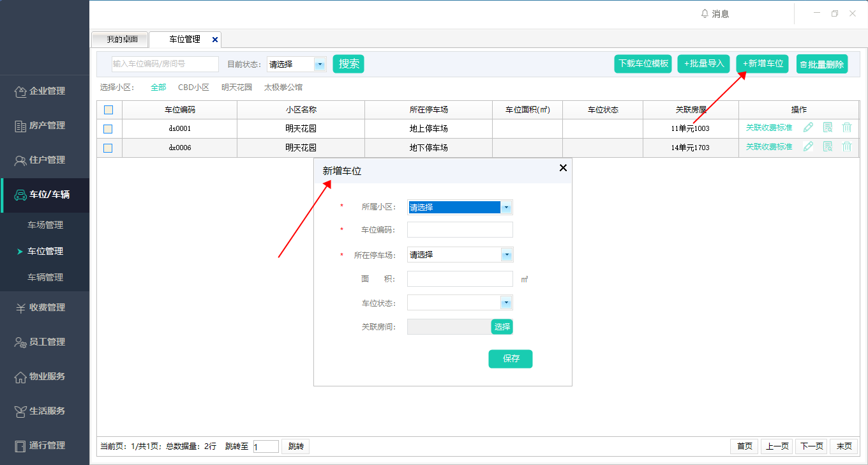Select 车辆管理 in the submenu
Screen dimensions: 868x465
coord(45,278)
